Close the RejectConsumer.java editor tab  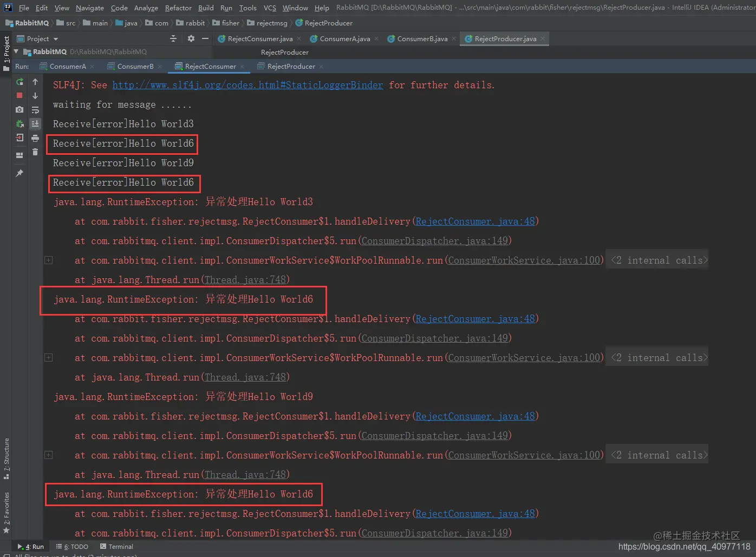pos(299,38)
